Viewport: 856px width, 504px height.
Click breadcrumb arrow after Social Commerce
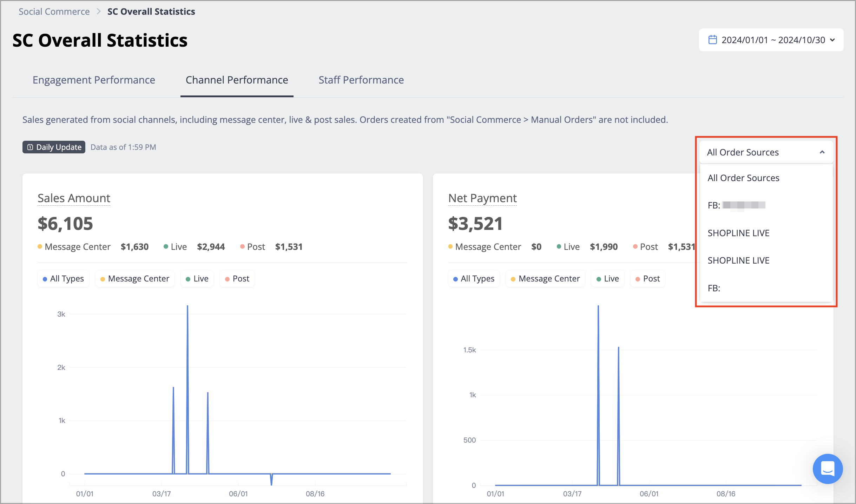(x=99, y=12)
